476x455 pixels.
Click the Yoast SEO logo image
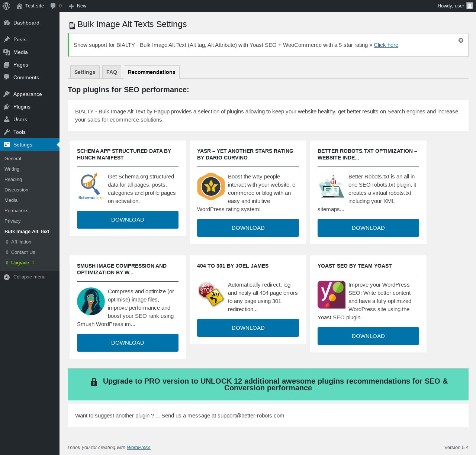click(x=331, y=295)
